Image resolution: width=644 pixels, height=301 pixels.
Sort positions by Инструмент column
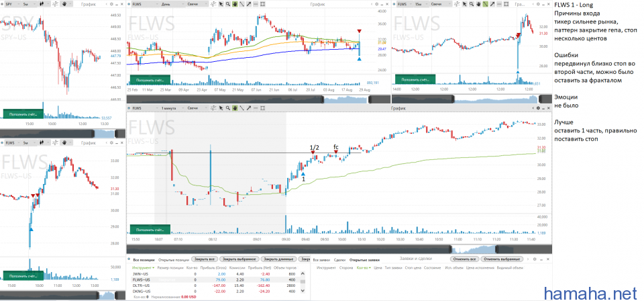[144, 267]
